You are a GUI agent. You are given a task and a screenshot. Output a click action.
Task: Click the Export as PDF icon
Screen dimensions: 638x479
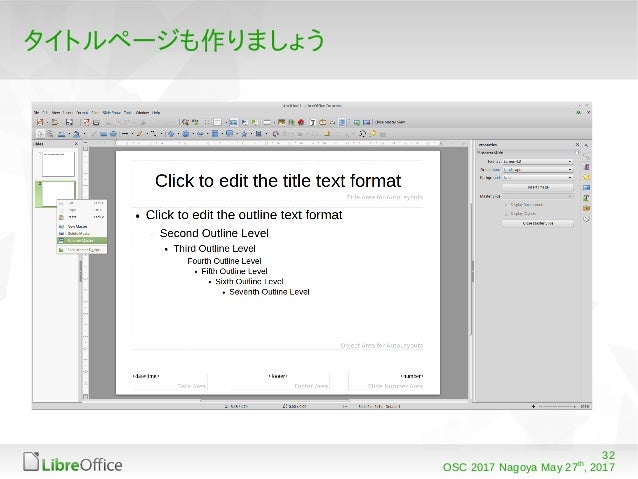[86, 122]
